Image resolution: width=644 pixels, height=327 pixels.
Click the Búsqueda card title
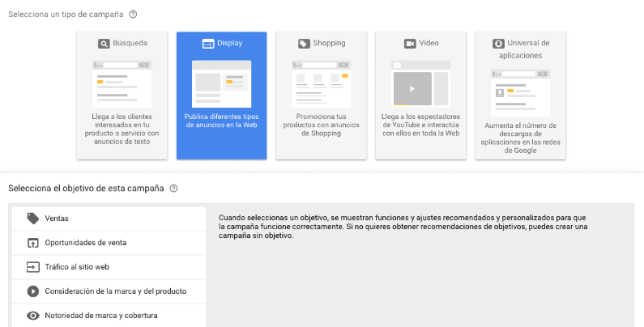[130, 43]
